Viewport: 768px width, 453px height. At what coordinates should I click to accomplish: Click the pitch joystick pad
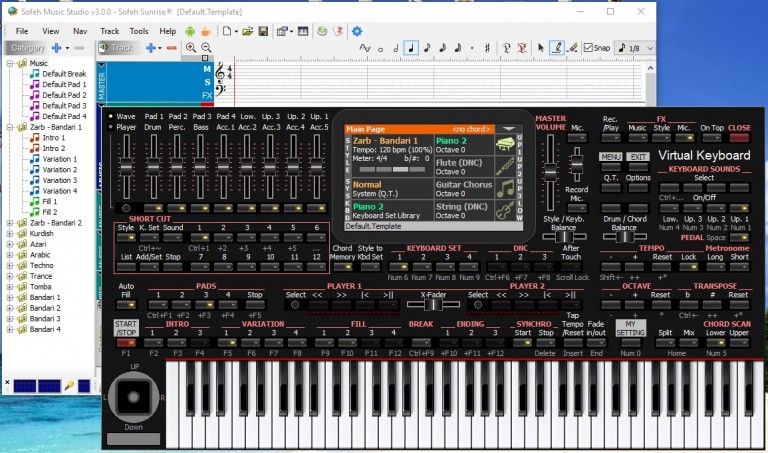133,397
